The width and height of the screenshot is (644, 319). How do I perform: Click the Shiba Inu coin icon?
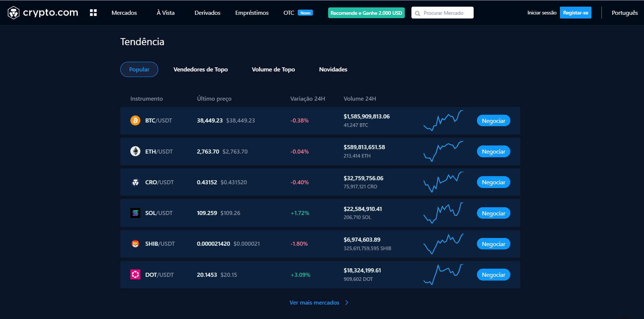135,244
